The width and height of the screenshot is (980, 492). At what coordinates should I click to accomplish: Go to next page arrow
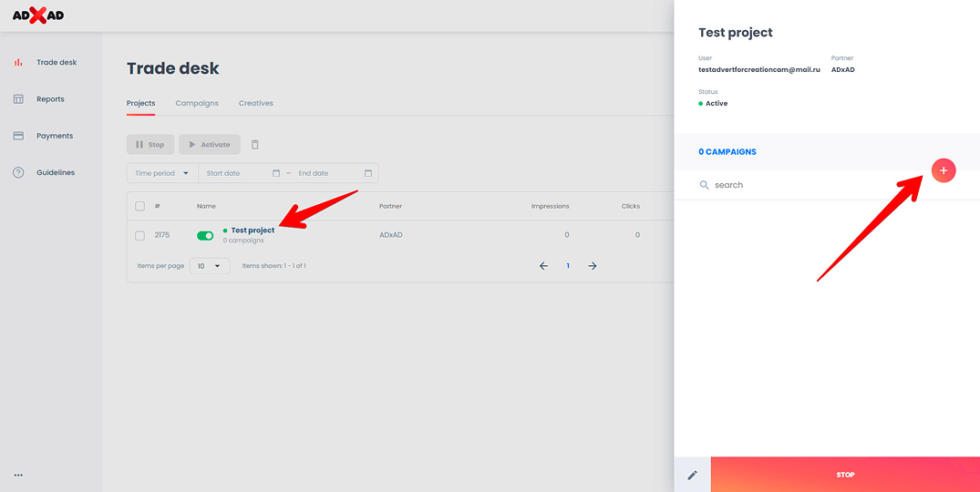tap(593, 266)
